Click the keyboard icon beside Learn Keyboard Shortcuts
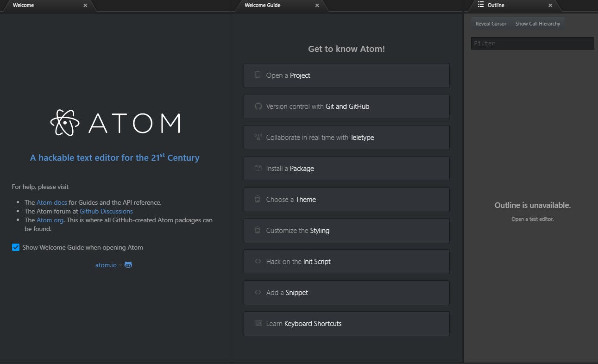 point(258,323)
